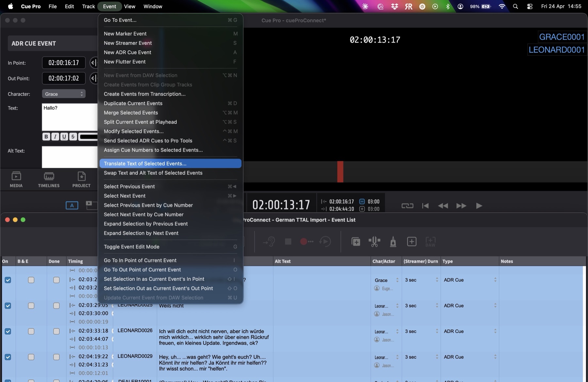Image resolution: width=588 pixels, height=382 pixels.
Task: Click the duplicate events icon
Action: tap(356, 241)
